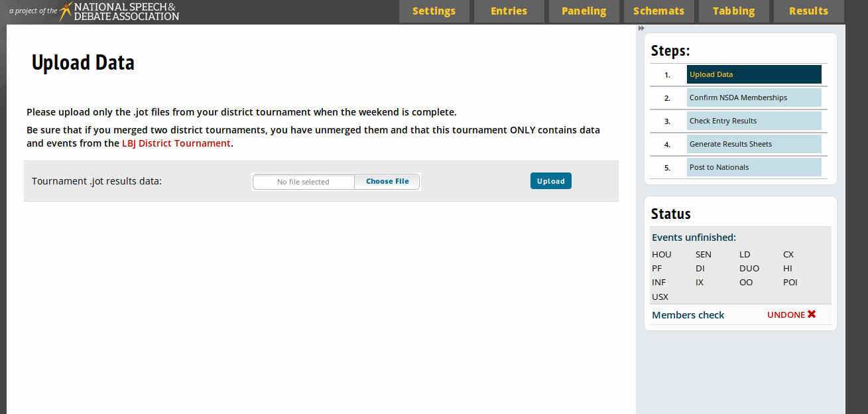Screen dimensions: 868x414
Task: Follow the LBJ District Tournament link
Action: pos(176,143)
